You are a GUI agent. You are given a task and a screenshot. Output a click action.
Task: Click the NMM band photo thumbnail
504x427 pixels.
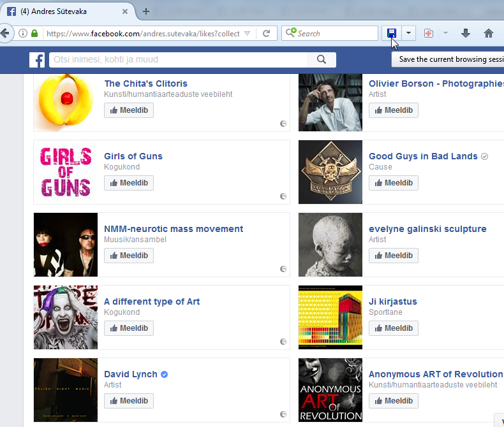[x=66, y=245]
